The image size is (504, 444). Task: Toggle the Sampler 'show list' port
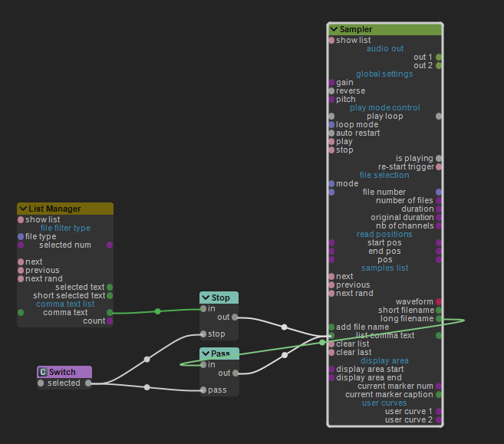click(x=331, y=41)
